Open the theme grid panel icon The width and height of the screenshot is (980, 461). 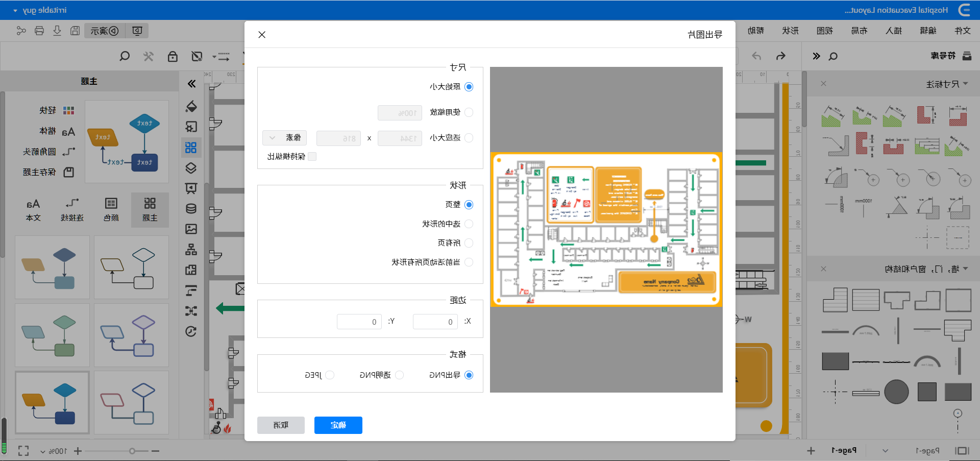coord(191,148)
